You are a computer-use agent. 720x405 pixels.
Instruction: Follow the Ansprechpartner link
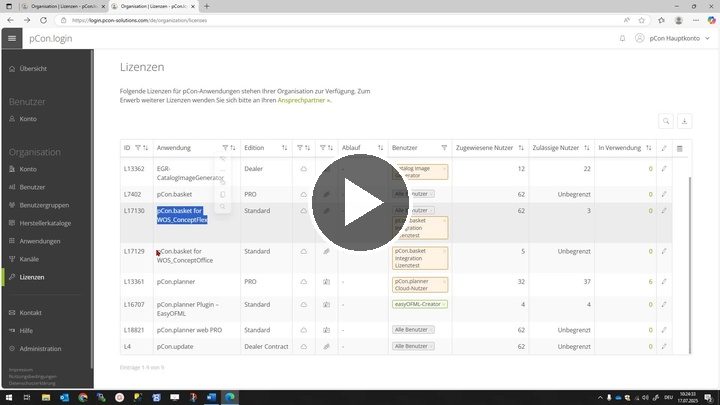pyautogui.click(x=304, y=100)
